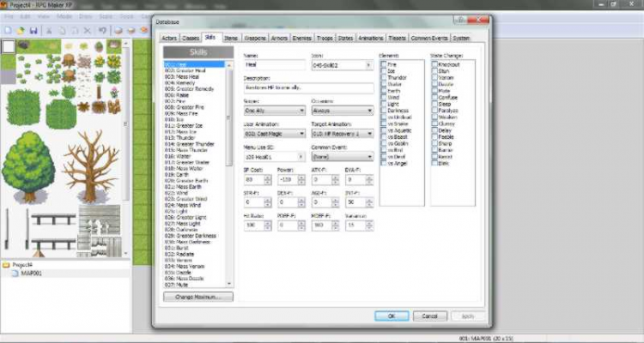Toggle the Thunder element checkbox
Image resolution: width=644 pixels, height=343 pixels.
click(x=384, y=77)
